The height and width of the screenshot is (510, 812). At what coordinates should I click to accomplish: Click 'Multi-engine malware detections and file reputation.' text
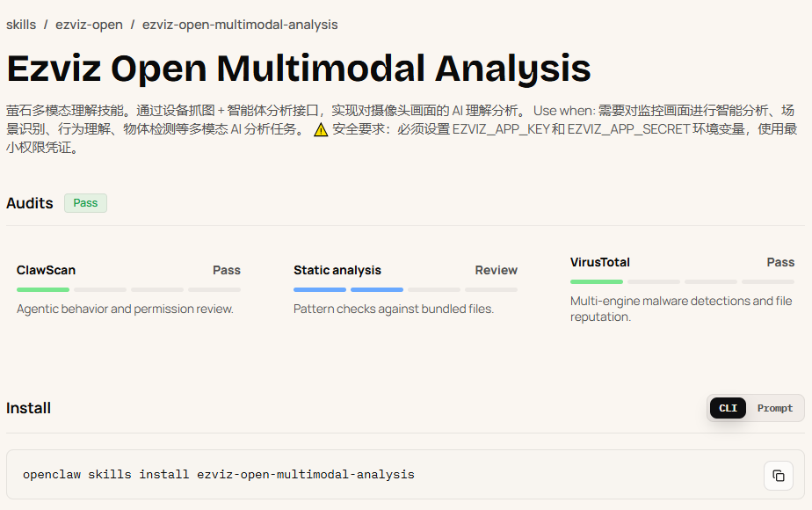tap(681, 309)
